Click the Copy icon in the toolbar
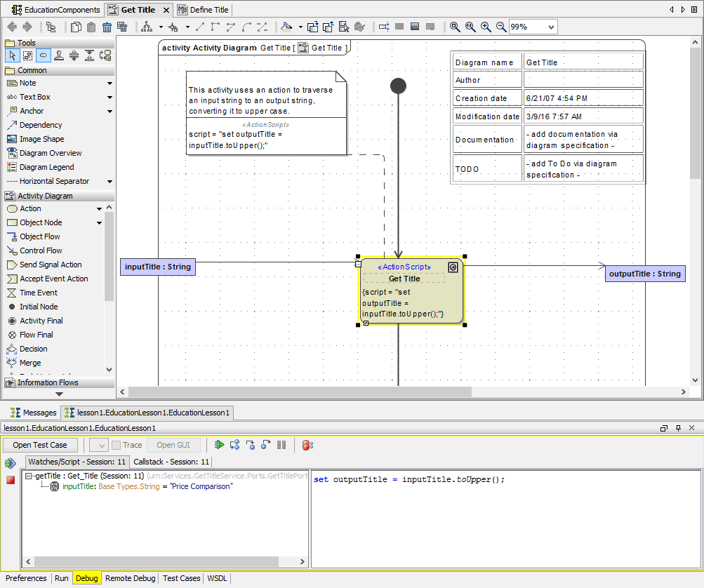The height and width of the screenshot is (588, 704). click(76, 27)
